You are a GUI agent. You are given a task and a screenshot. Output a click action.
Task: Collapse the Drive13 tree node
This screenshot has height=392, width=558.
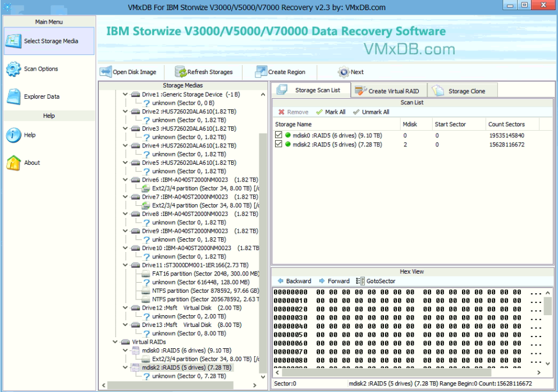125,325
